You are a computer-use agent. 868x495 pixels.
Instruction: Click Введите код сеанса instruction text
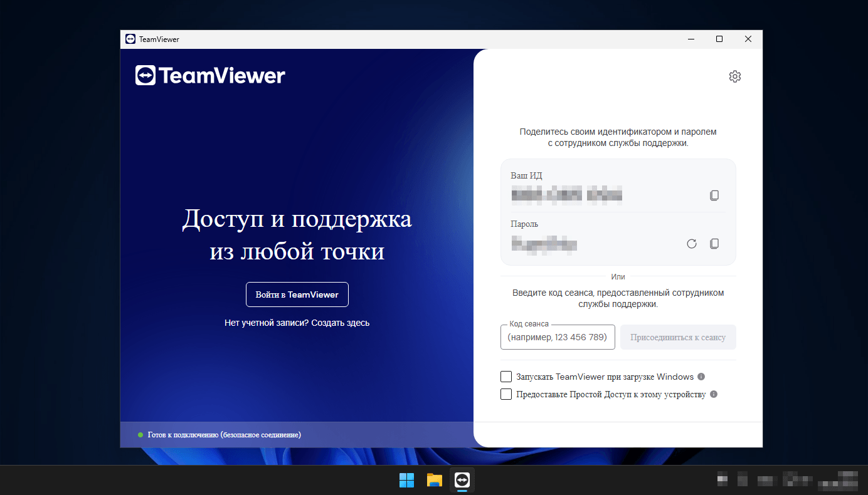click(618, 298)
